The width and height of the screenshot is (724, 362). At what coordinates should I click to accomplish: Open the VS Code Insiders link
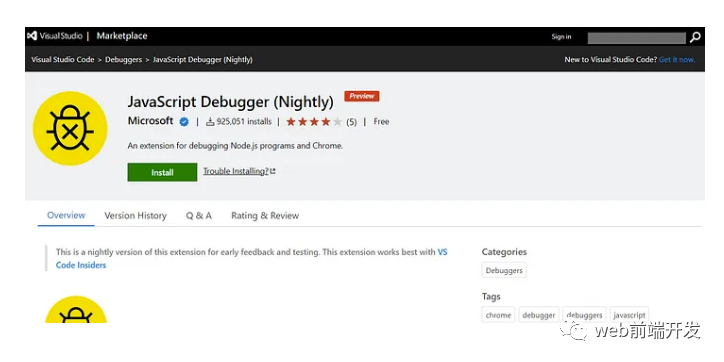tap(81, 265)
